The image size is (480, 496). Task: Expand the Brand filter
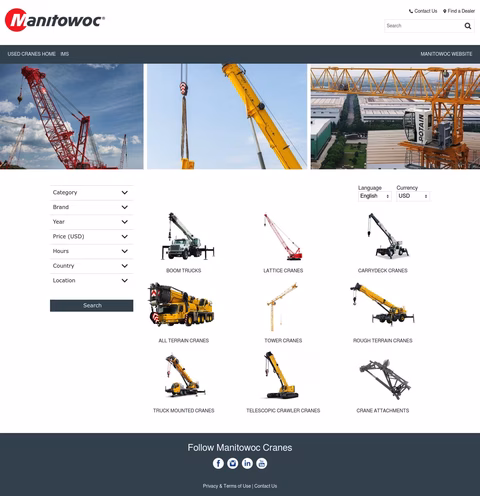[91, 207]
